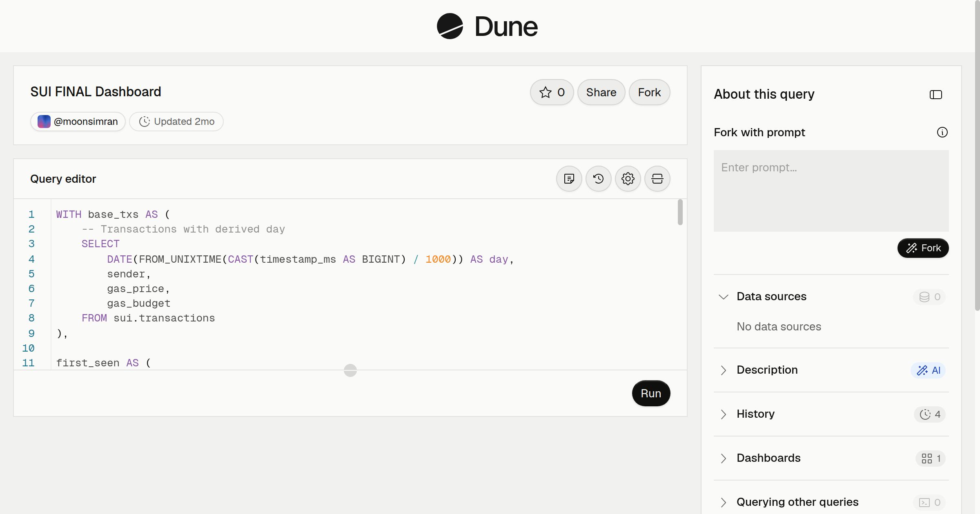The height and width of the screenshot is (514, 980).
Task: Open version history icon in Query editor
Action: click(x=599, y=179)
